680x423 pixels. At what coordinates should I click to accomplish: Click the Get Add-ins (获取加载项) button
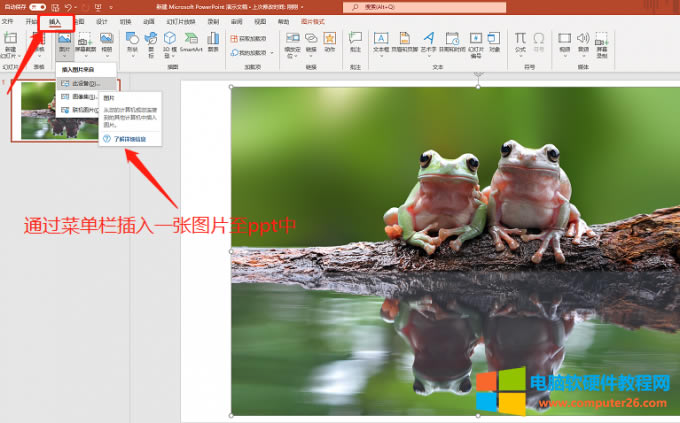[250, 38]
